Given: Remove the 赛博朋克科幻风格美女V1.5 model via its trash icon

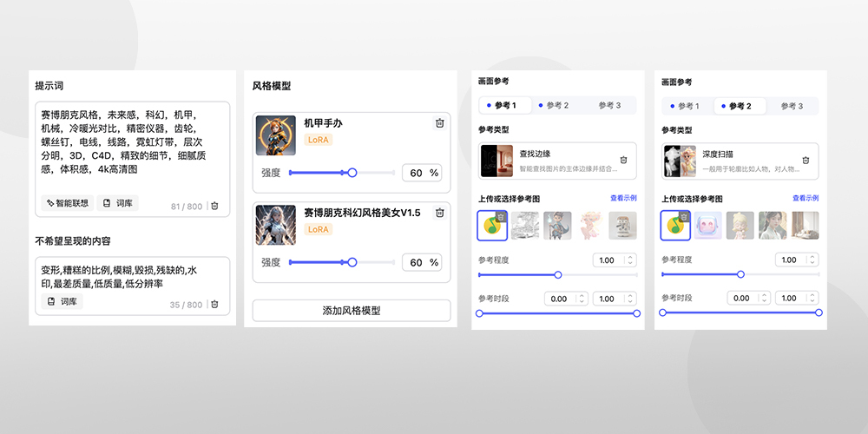Looking at the screenshot, I should coord(439,213).
